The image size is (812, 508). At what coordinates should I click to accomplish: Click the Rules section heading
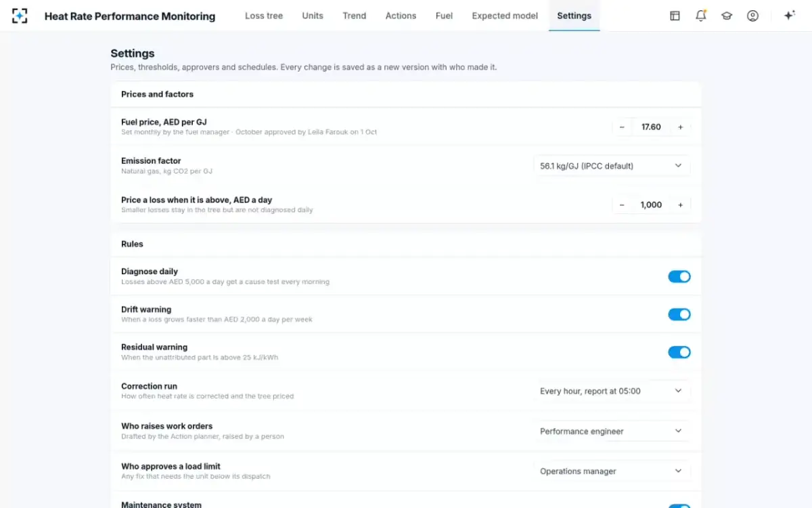tap(132, 244)
